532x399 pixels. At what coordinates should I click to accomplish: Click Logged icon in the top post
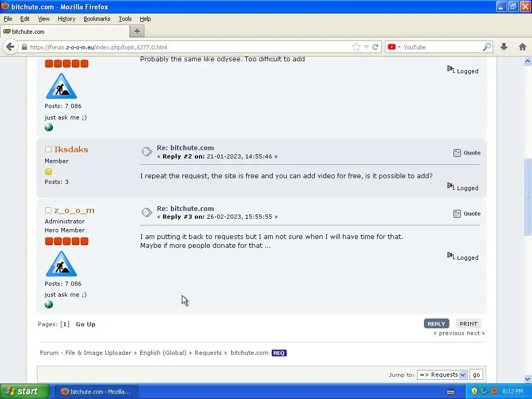pos(450,69)
